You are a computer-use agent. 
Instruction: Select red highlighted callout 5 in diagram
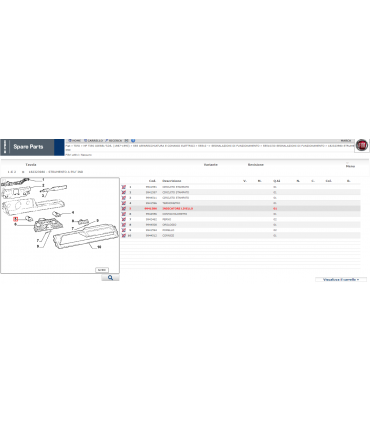click(15, 219)
